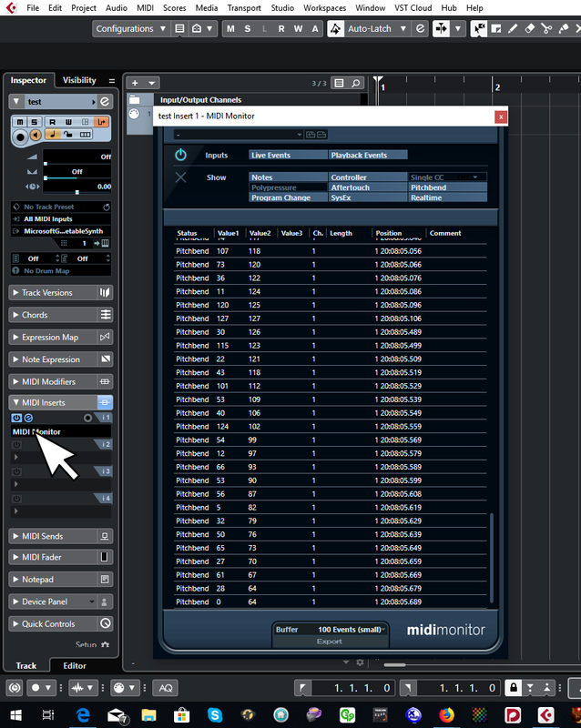581x728 pixels.
Task: Click the MicrosoftG...etableSynth output routing
Action: point(60,231)
